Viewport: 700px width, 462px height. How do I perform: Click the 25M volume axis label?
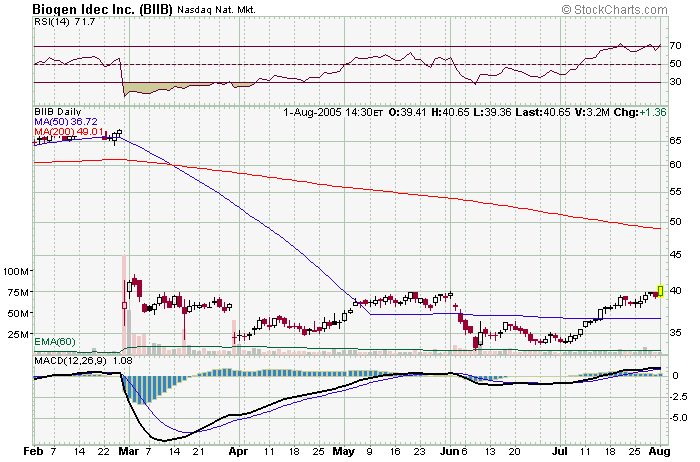click(x=19, y=334)
